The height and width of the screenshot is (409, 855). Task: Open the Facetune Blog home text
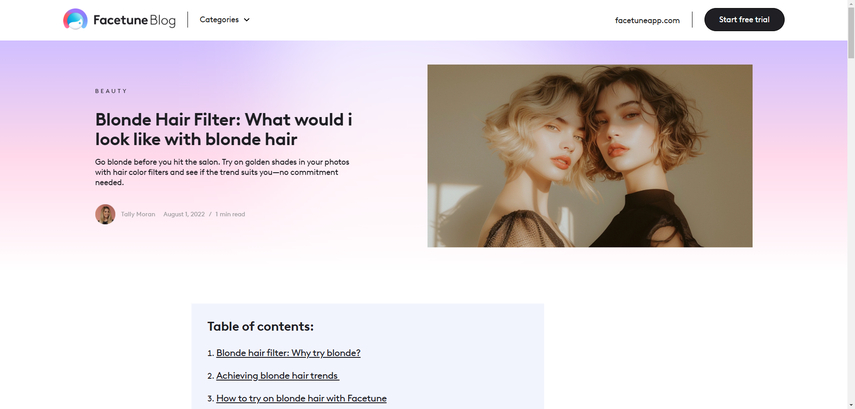[x=134, y=20]
